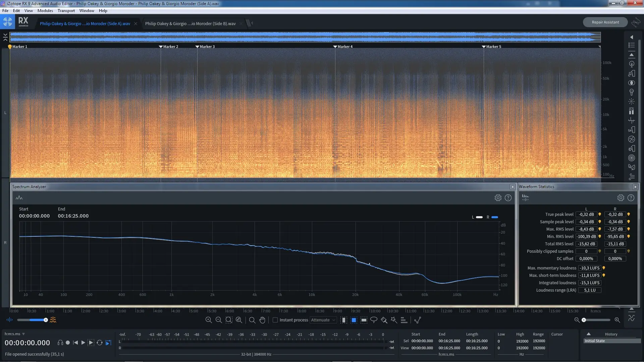The width and height of the screenshot is (644, 362).
Task: Toggle input monitoring headphones
Action: point(60,343)
